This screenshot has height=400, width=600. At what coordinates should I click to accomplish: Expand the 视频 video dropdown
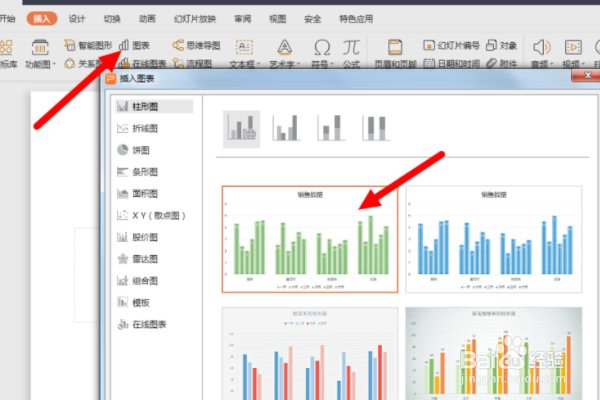583,64
